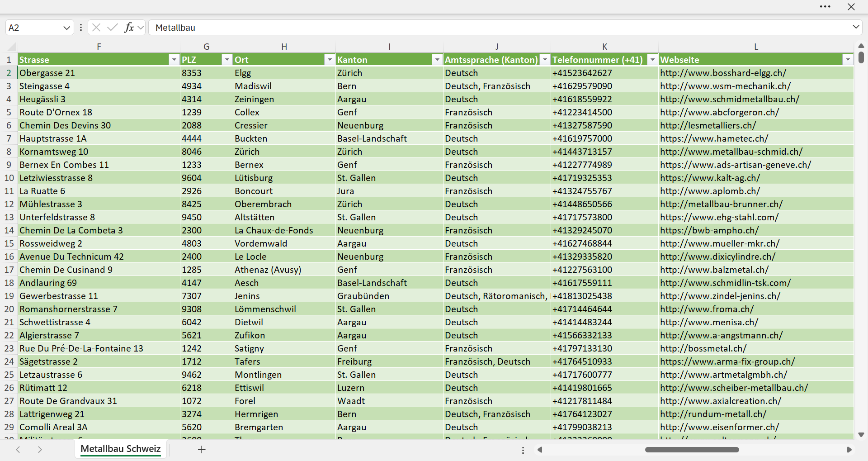Viewport: 868px width, 461px height.
Task: Open the link http://www.eisenformer.ch/
Action: coord(719,427)
